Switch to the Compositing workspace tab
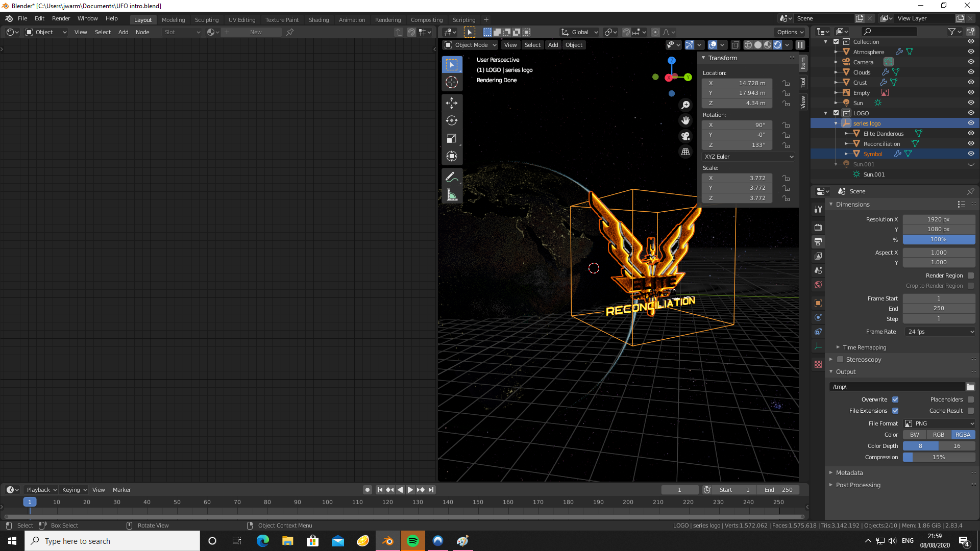Image resolution: width=980 pixels, height=551 pixels. click(x=427, y=19)
